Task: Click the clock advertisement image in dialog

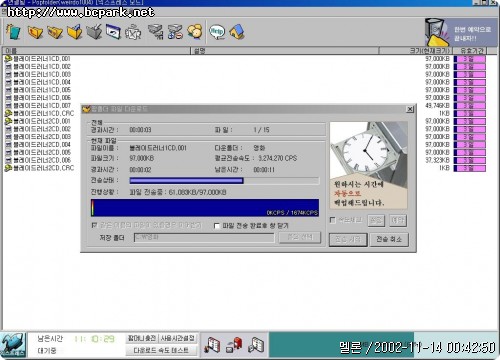Action: pyautogui.click(x=369, y=165)
